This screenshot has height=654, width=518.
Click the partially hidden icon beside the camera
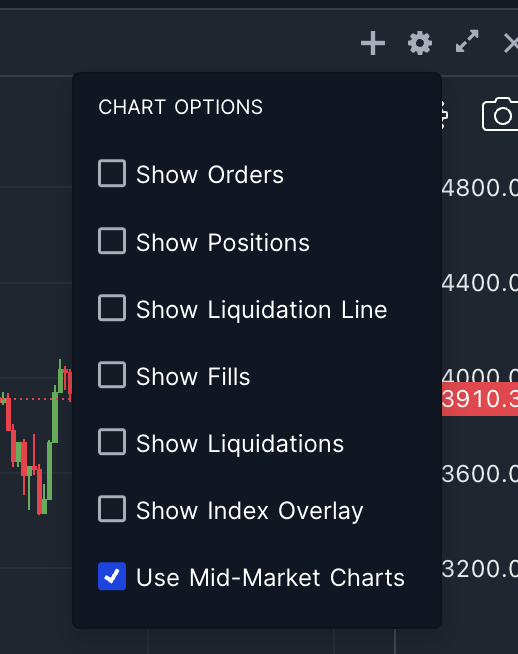tap(445, 114)
